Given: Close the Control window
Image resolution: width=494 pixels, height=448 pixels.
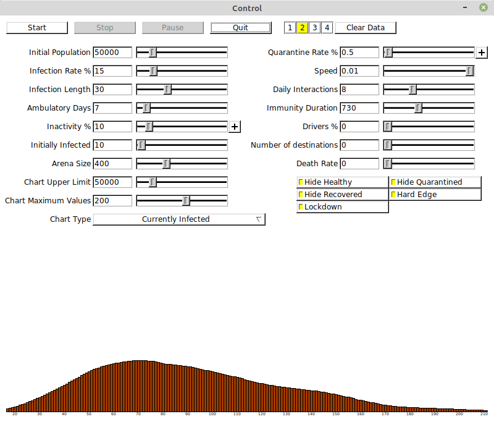Looking at the screenshot, I should point(484,7).
